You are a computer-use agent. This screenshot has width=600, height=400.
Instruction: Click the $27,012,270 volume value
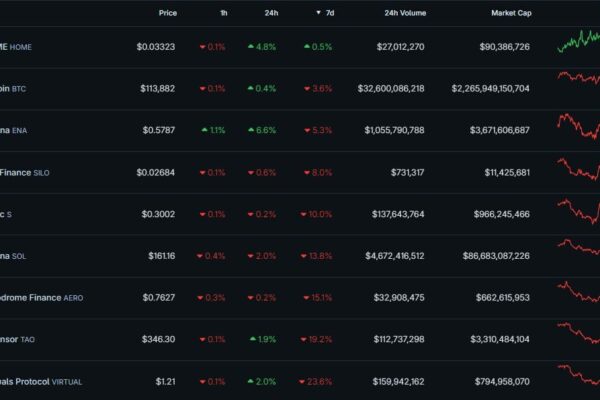[x=400, y=47]
